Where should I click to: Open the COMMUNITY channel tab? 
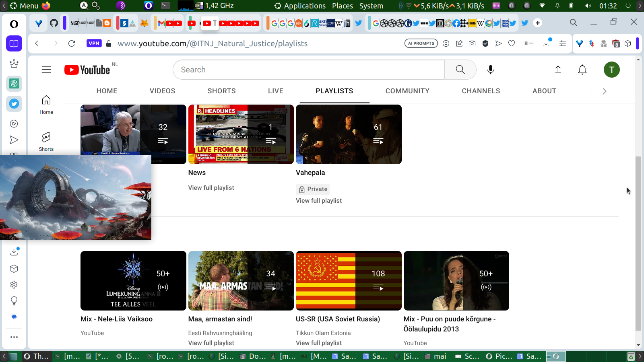pyautogui.click(x=407, y=91)
